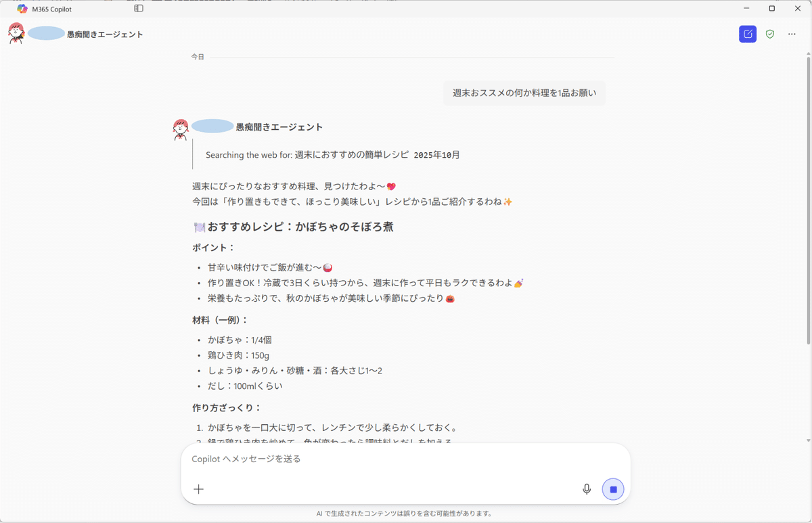
Task: Click the blue send/stop circular control
Action: pyautogui.click(x=612, y=488)
